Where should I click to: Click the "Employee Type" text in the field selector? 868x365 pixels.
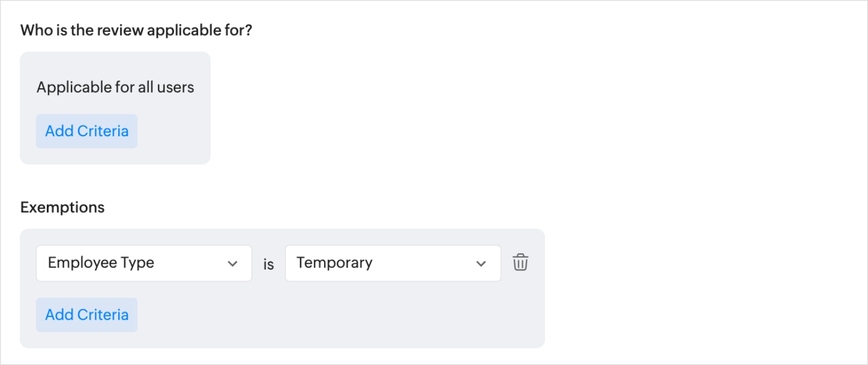[x=101, y=263]
